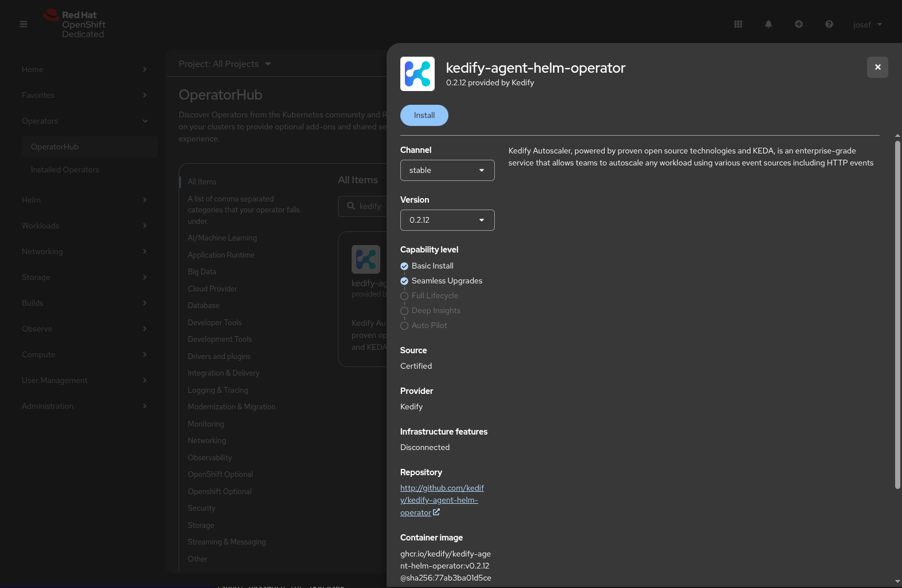Expand the Home navigation section
Screen dimensions: 902x588
click(x=85, y=69)
